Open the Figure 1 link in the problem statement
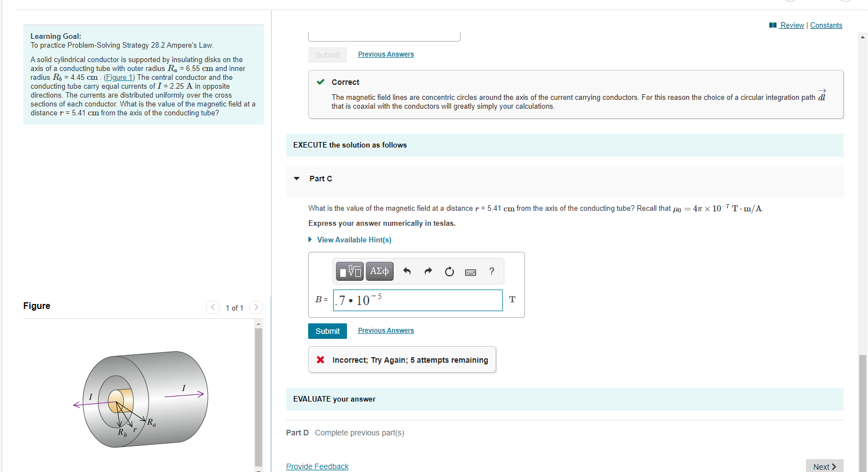868x472 pixels. 119,77
